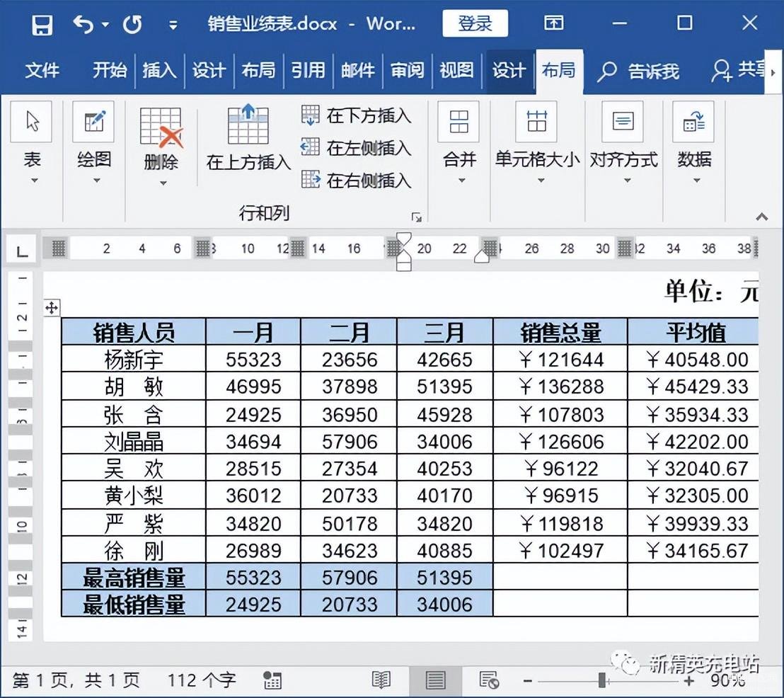Click the Redo/Repeat icon

pos(132,24)
